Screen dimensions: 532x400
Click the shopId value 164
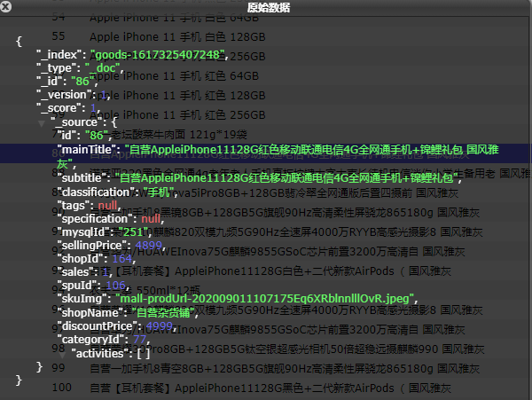click(122, 259)
